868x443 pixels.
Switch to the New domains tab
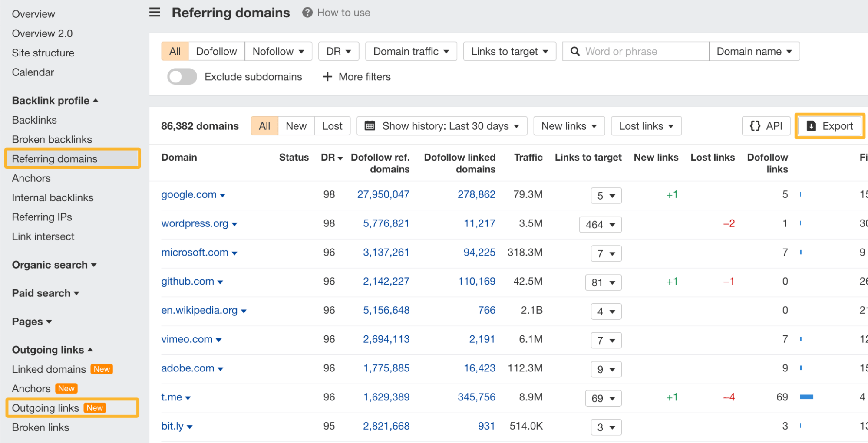click(x=296, y=126)
